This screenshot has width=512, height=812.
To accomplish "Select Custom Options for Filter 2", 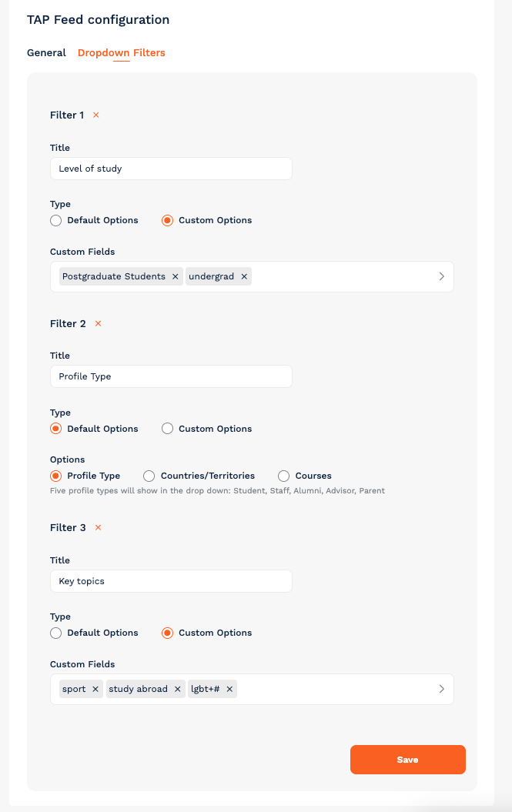I will (x=167, y=429).
